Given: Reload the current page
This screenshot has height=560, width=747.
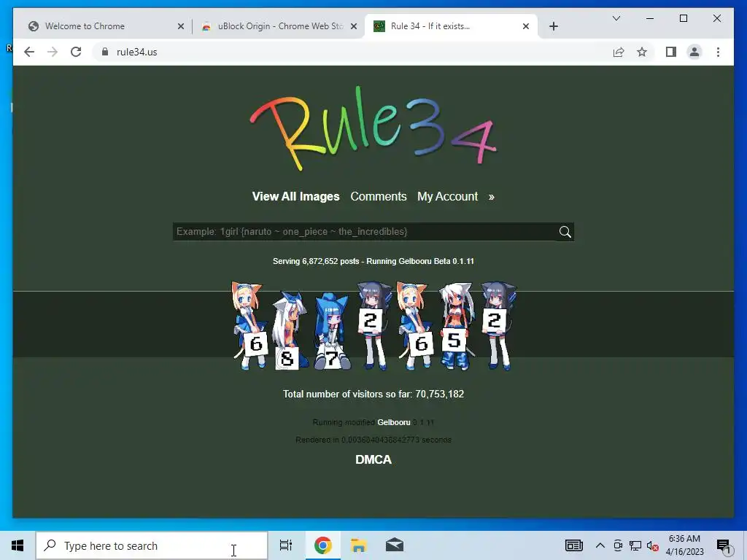Looking at the screenshot, I should 76,52.
